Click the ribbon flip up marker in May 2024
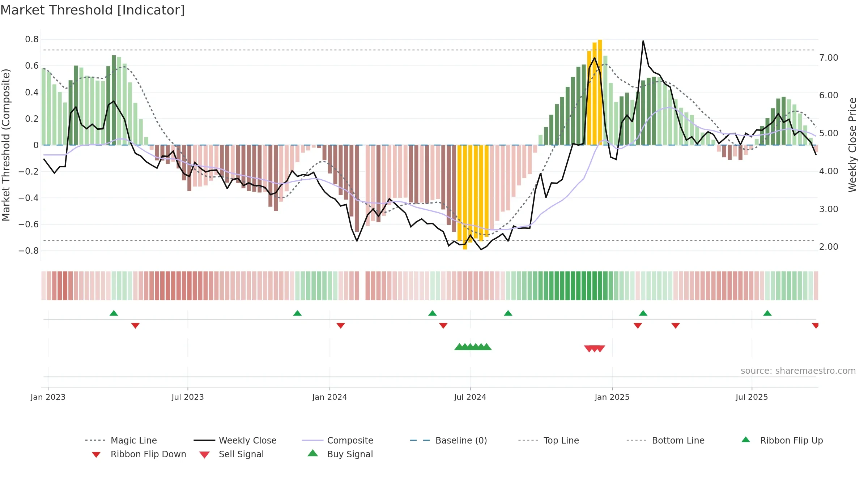Viewport: 868px width, 488px height. (433, 313)
